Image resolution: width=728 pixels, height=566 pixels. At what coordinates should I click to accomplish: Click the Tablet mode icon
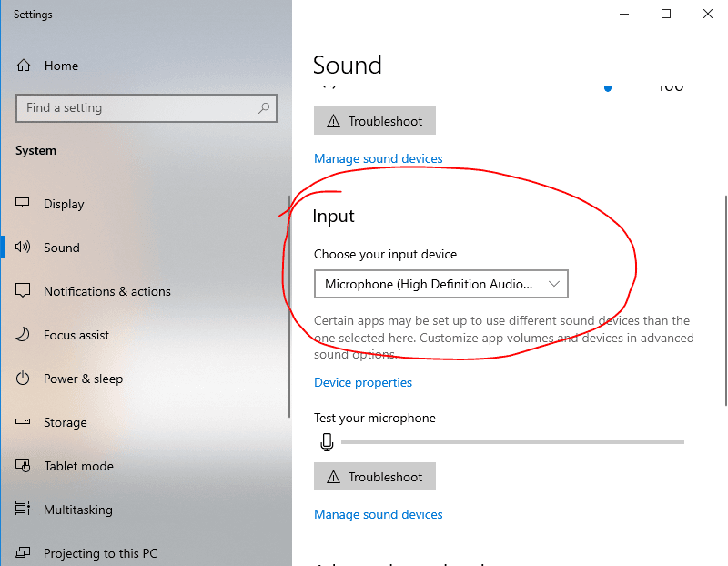(22, 465)
